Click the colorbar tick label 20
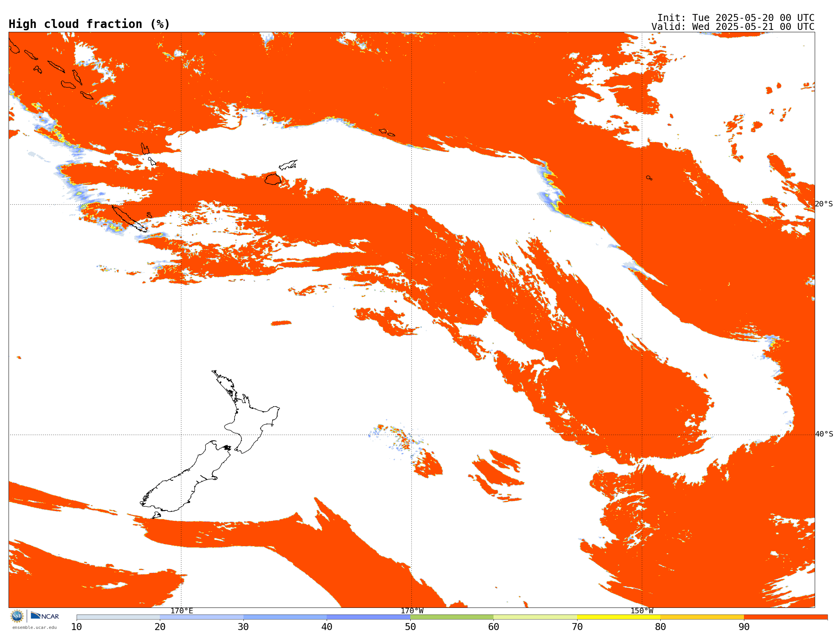 point(160,627)
